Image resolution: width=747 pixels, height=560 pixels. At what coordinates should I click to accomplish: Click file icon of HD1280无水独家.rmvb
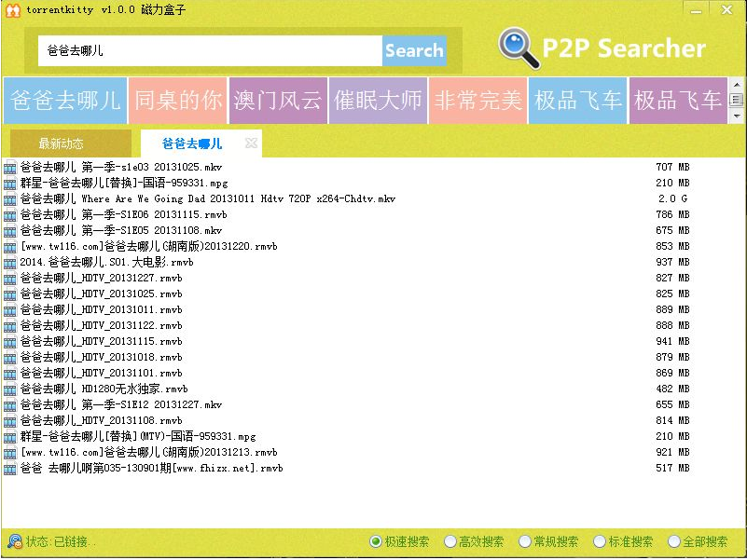(10, 389)
